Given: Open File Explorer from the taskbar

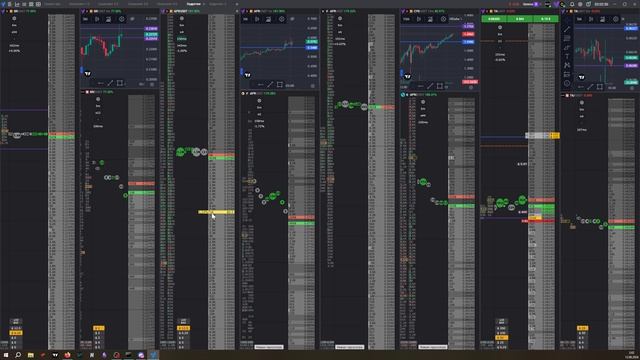Looking at the screenshot, I should coord(31,355).
